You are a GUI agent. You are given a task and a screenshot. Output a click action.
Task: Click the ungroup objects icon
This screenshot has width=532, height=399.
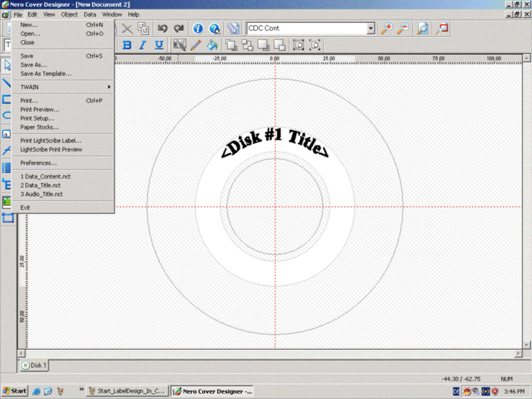pyautogui.click(x=315, y=45)
